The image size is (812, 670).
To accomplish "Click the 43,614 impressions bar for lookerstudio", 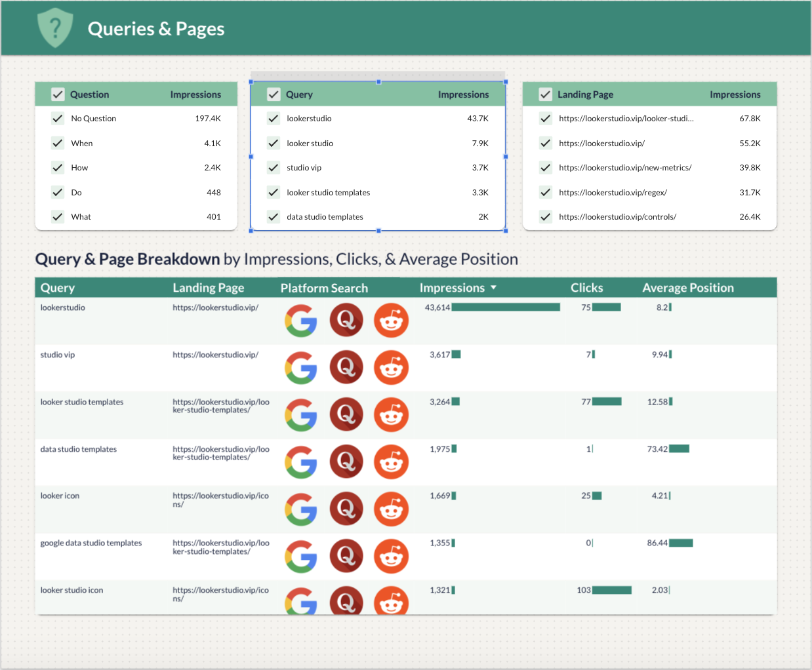I will point(506,307).
